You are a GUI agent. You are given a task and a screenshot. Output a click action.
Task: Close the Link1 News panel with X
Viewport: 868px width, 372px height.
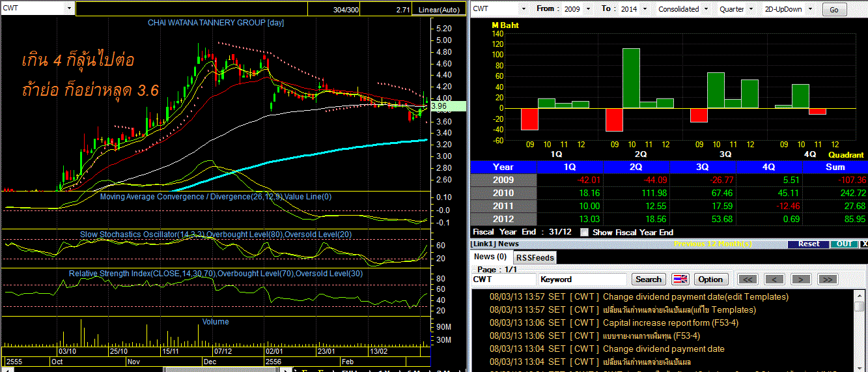(863, 244)
